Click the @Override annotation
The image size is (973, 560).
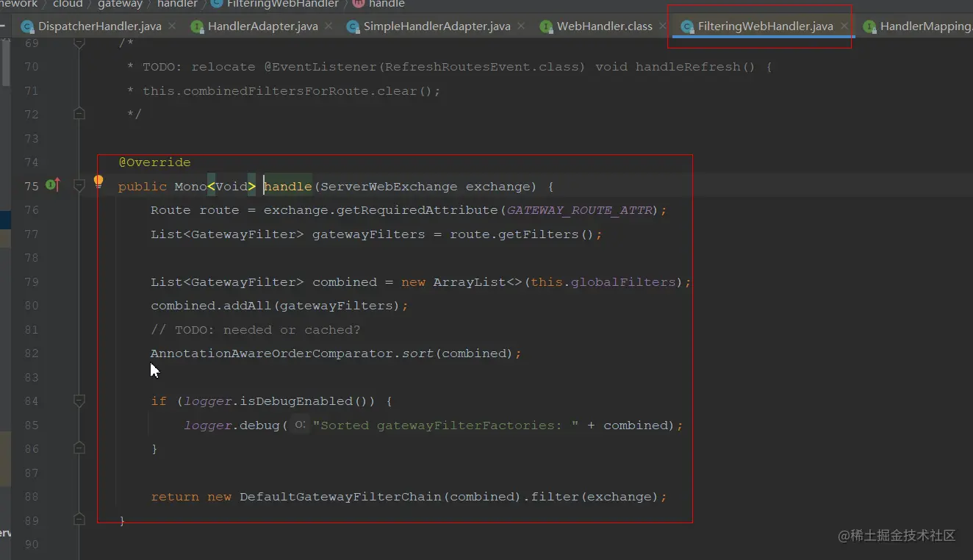[154, 162]
